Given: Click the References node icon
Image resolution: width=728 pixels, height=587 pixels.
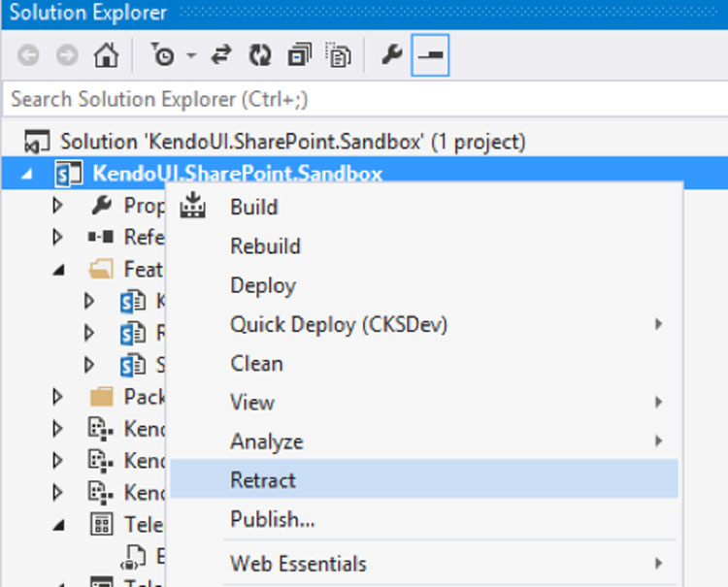Looking at the screenshot, I should [101, 237].
